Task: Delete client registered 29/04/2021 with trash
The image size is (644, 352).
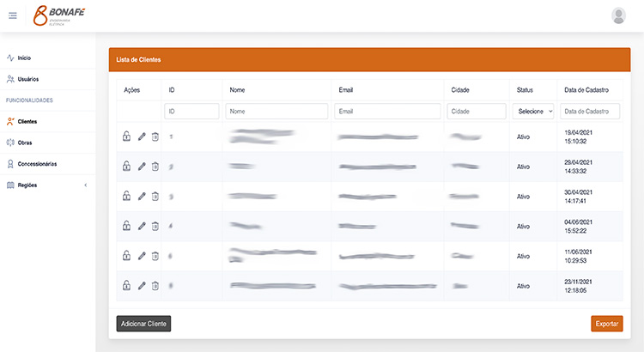Action: click(155, 167)
